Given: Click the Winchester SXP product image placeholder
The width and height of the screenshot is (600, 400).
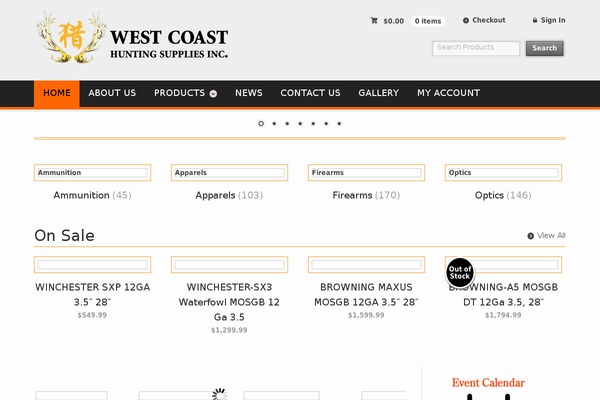Looking at the screenshot, I should pyautogui.click(x=92, y=264).
